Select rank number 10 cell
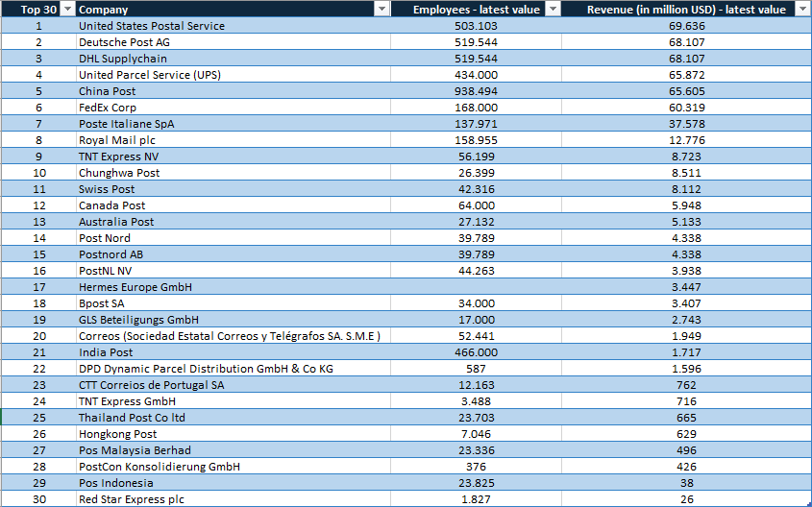 pos(38,172)
